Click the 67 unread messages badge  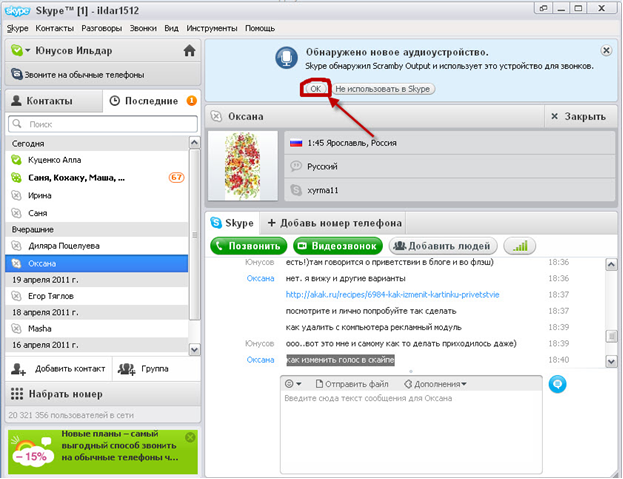coord(176,177)
